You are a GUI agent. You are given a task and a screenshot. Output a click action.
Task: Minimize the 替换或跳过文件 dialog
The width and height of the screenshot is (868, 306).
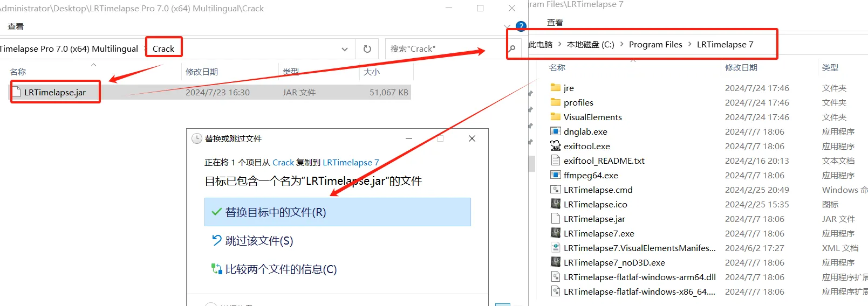[x=409, y=138]
